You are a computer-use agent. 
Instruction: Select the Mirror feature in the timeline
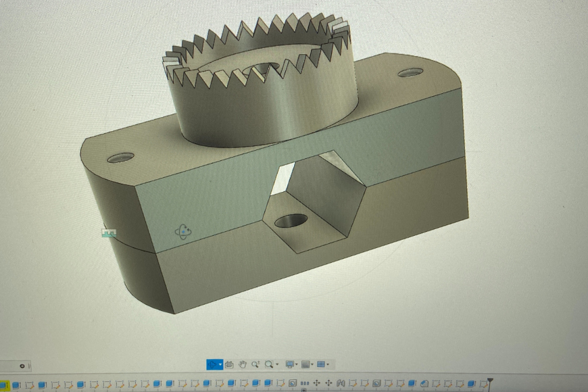click(x=341, y=383)
